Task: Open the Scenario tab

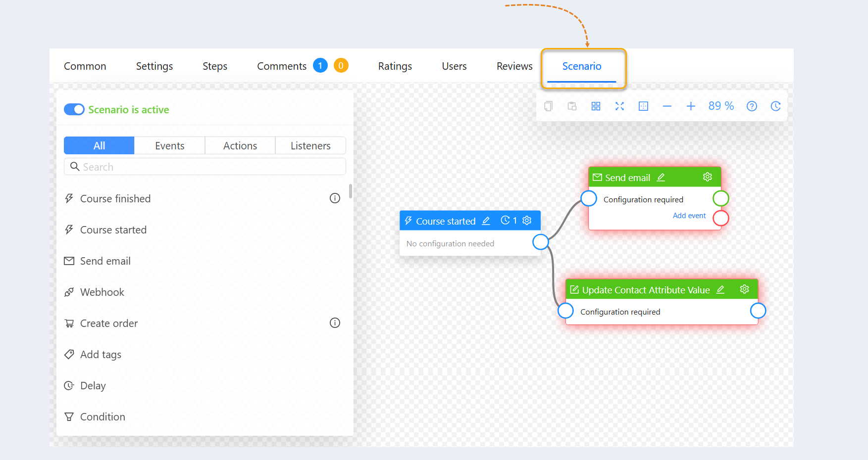Action: [582, 66]
